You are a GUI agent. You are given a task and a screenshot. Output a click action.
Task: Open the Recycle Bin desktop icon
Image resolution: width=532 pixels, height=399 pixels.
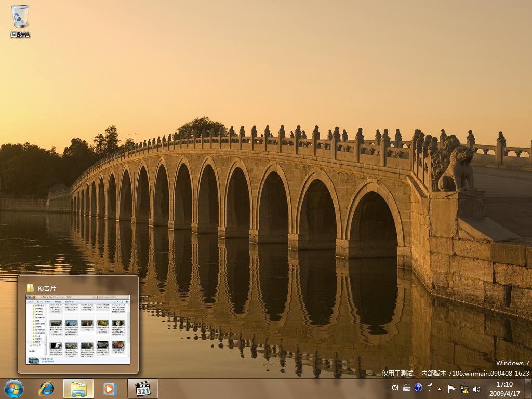[20, 21]
